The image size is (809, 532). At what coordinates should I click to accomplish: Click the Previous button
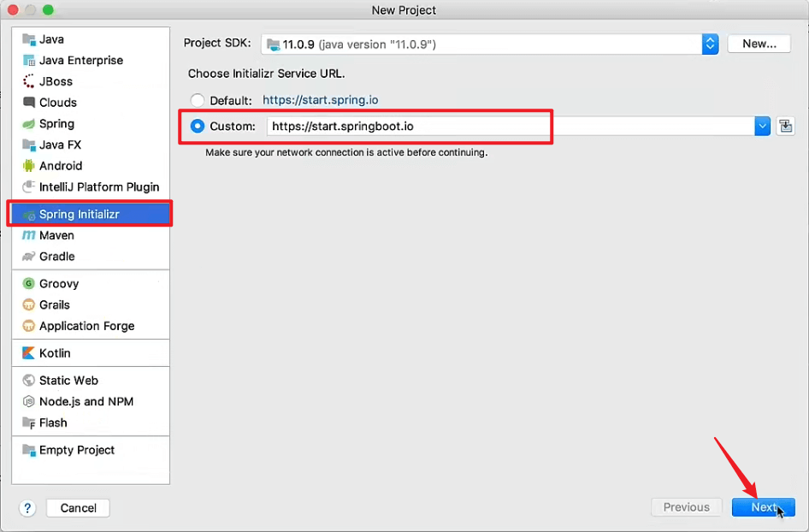pos(686,507)
